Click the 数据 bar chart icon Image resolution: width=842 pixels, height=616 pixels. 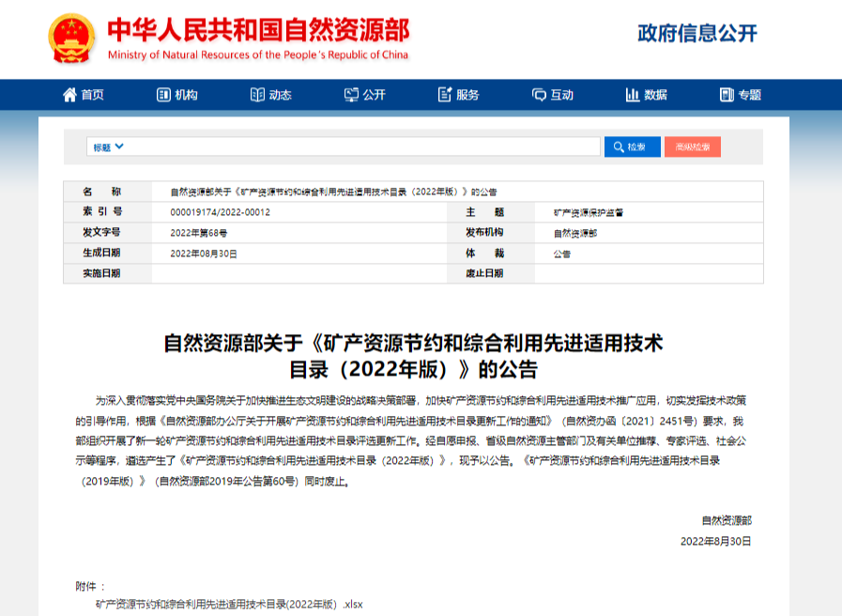pos(633,95)
